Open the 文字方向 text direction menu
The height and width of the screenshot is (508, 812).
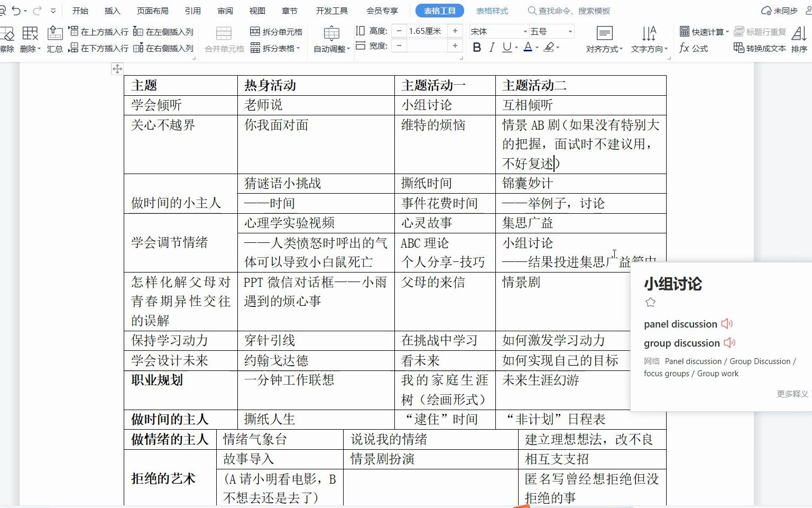649,40
